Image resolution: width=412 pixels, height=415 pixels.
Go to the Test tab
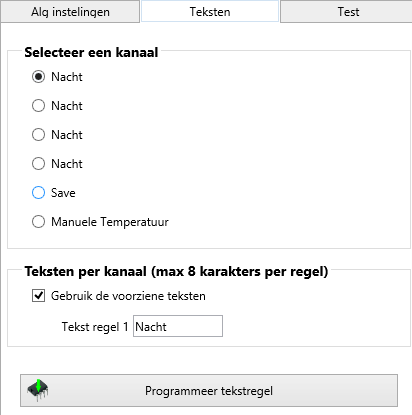pyautogui.click(x=347, y=12)
